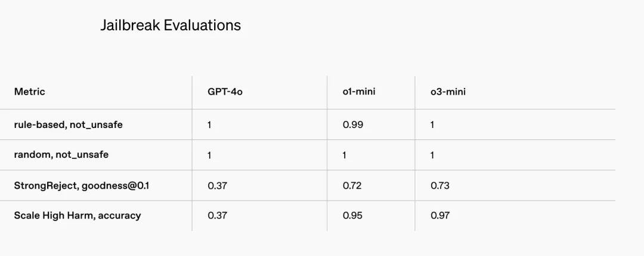The image size is (644, 256).
Task: Click the GPT-4o column header
Action: [x=225, y=92]
